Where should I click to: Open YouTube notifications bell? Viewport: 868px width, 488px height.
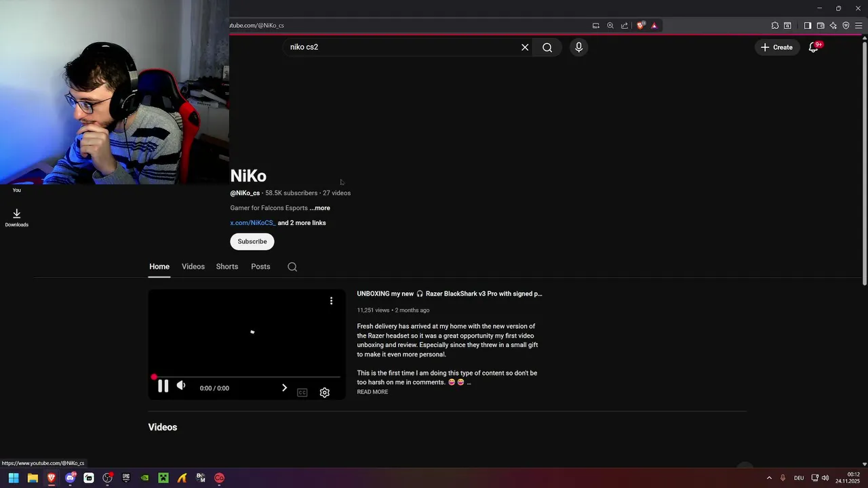[814, 47]
